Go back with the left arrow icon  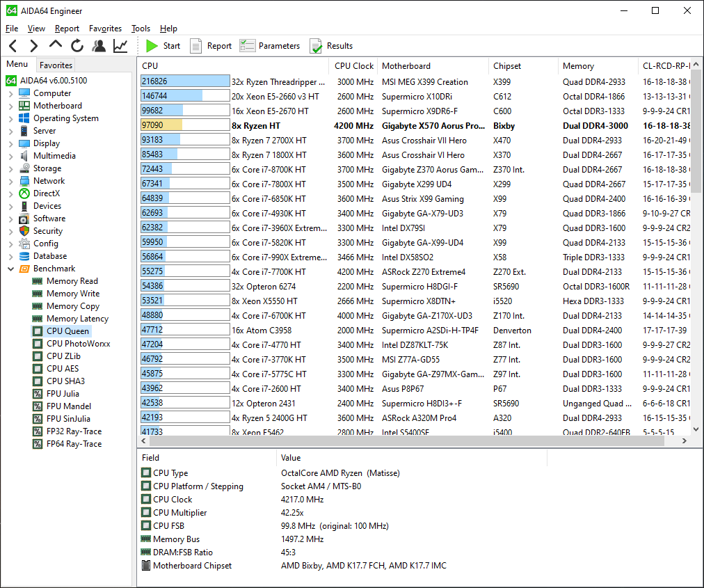13,46
